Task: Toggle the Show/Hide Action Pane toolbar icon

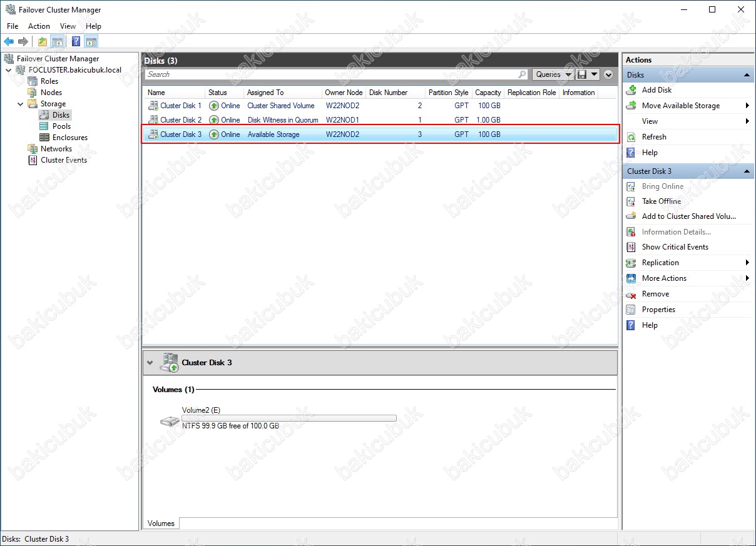Action: pos(91,42)
